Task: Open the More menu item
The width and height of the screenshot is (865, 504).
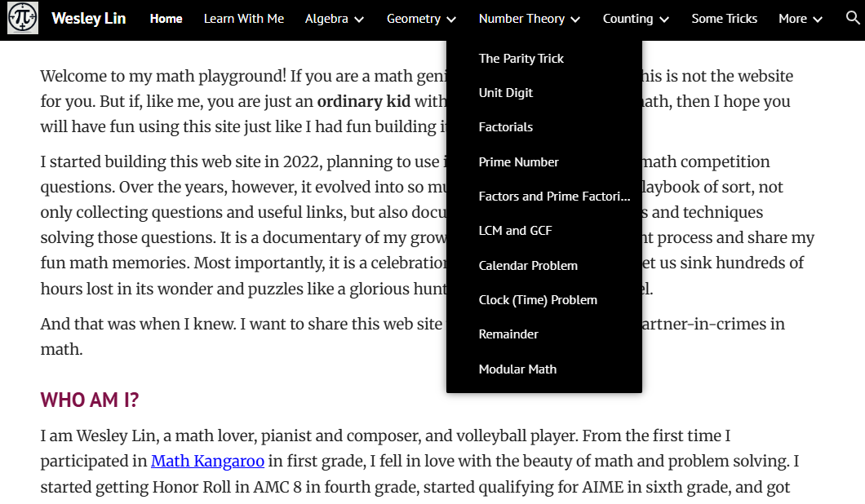Action: coord(792,19)
